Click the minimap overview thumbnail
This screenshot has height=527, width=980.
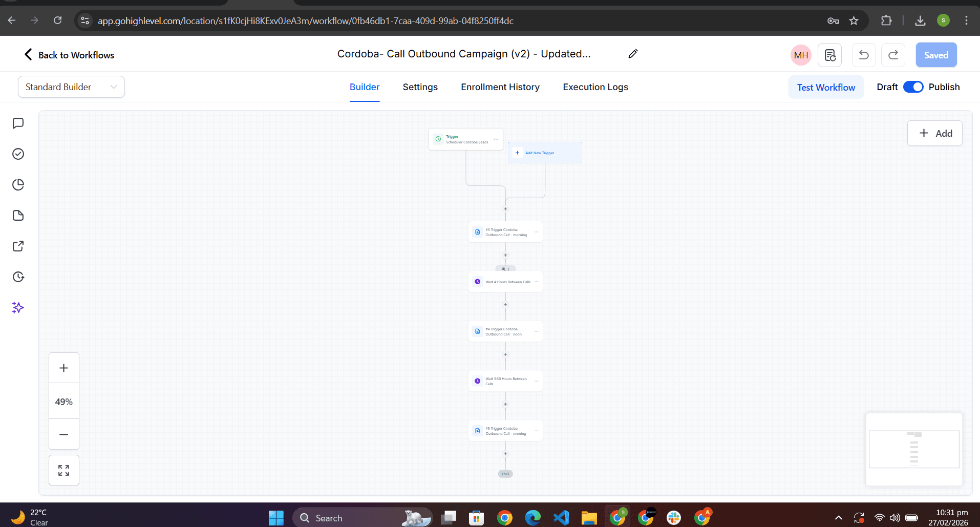point(914,449)
